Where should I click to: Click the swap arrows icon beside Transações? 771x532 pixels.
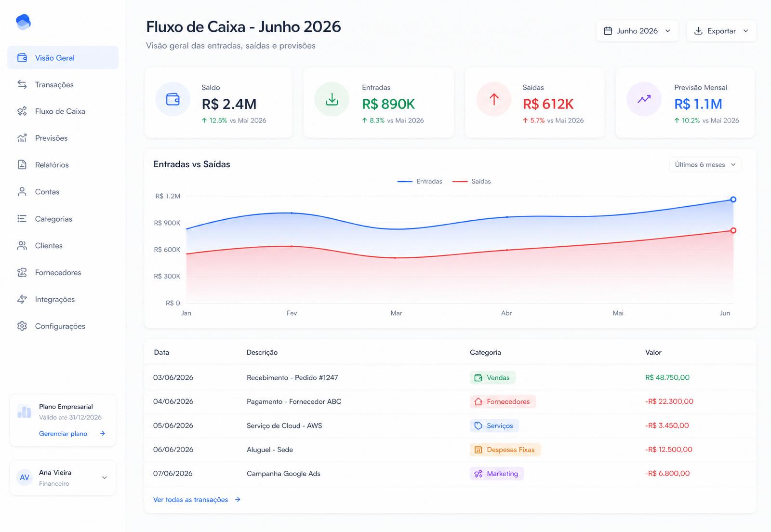pos(22,84)
